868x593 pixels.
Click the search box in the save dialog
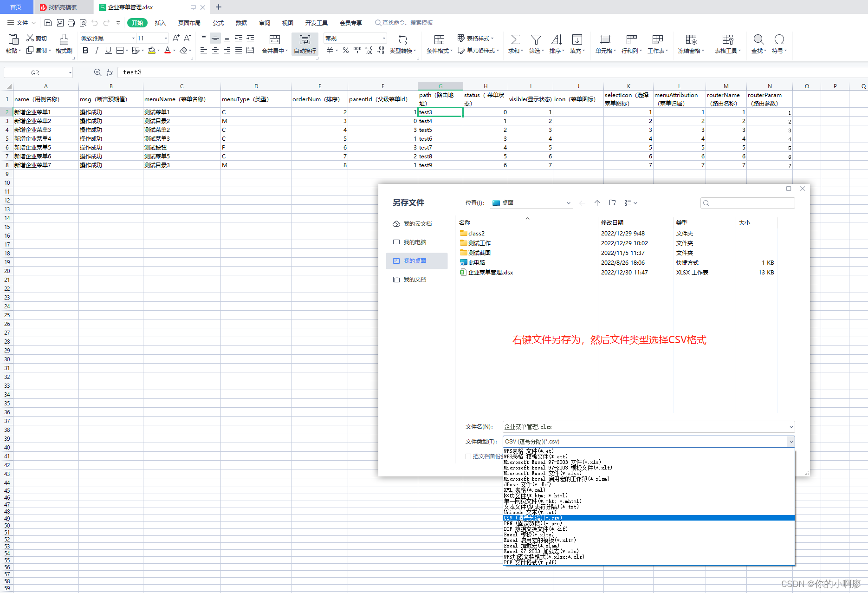click(747, 203)
